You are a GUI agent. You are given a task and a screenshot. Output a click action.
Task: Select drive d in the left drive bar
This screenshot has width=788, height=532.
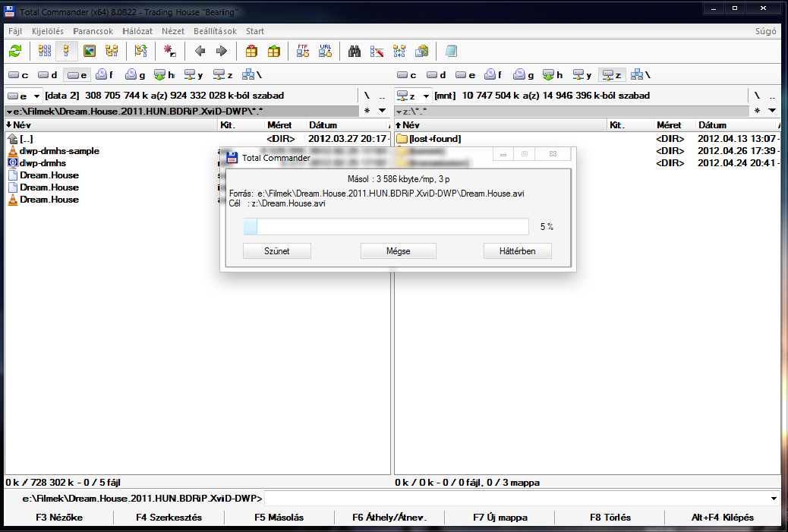point(48,75)
